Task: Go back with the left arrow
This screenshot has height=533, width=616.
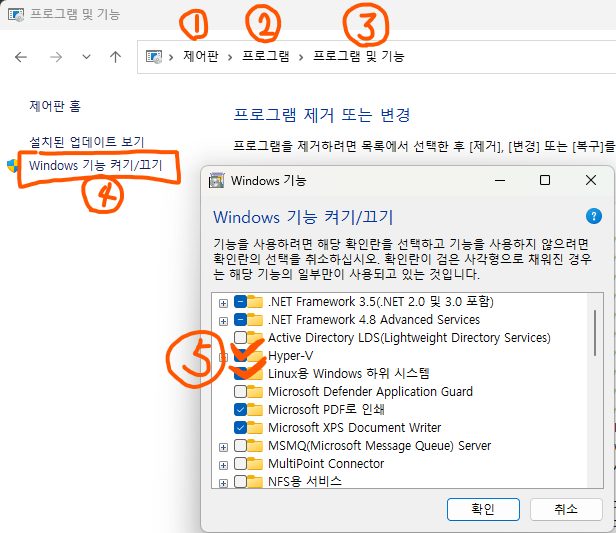Action: pyautogui.click(x=21, y=57)
